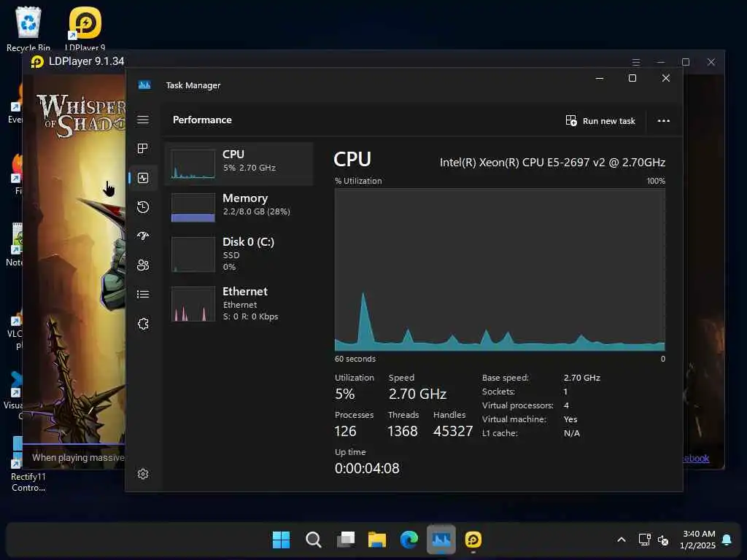The height and width of the screenshot is (560, 747).
Task: Open the Processes page icon in sidebar
Action: 143,149
